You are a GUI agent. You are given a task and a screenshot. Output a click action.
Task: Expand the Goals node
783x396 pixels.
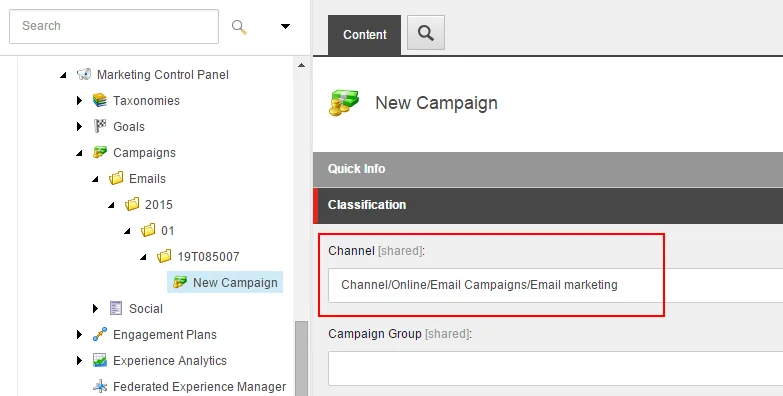pos(79,126)
